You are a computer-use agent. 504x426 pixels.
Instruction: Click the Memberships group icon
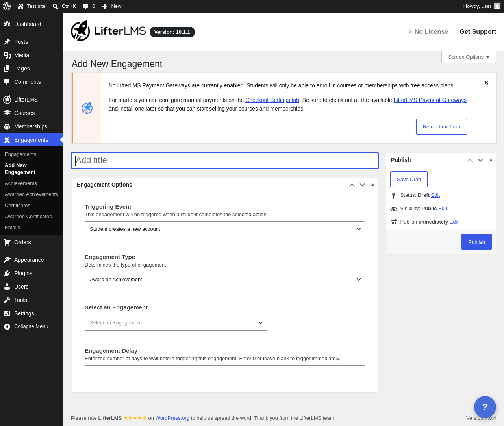click(7, 126)
